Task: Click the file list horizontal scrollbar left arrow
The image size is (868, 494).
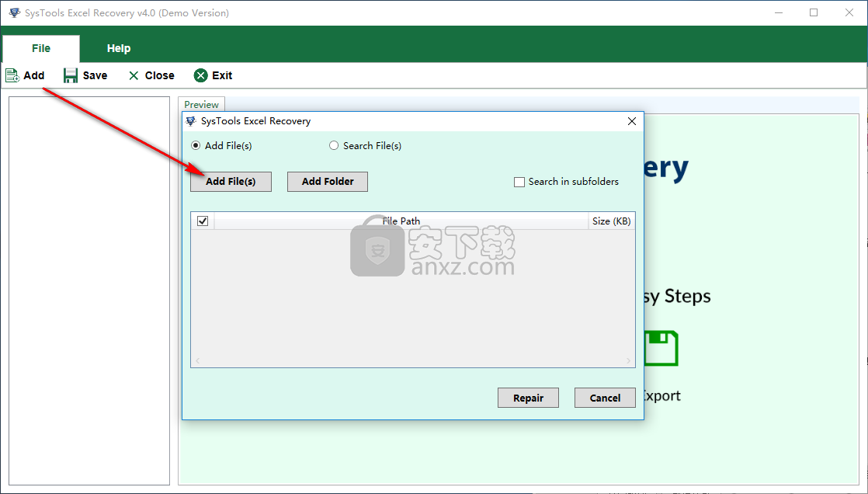Action: [198, 360]
